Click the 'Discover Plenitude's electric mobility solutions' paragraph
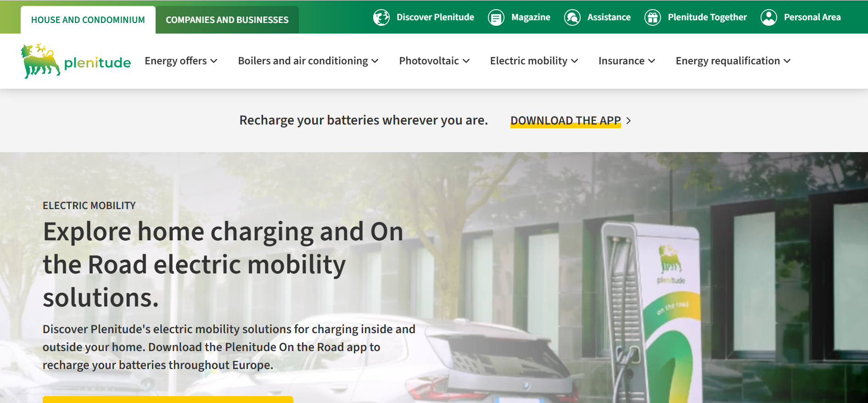 click(x=229, y=347)
